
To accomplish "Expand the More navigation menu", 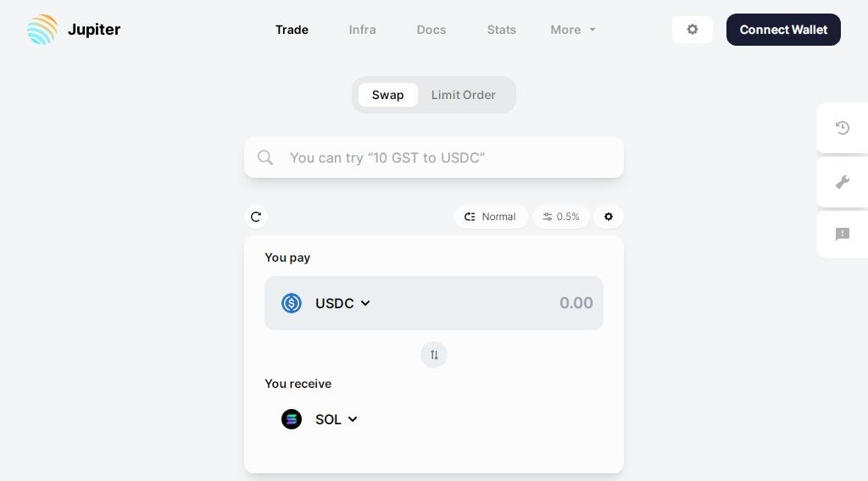I will click(573, 30).
